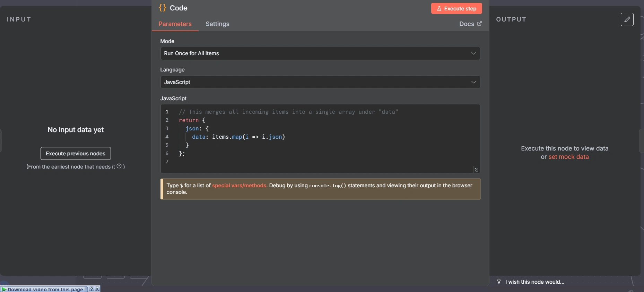Viewport: 644px width, 292px height.
Task: Click the chevron arrow of the Mode field
Action: (x=473, y=53)
